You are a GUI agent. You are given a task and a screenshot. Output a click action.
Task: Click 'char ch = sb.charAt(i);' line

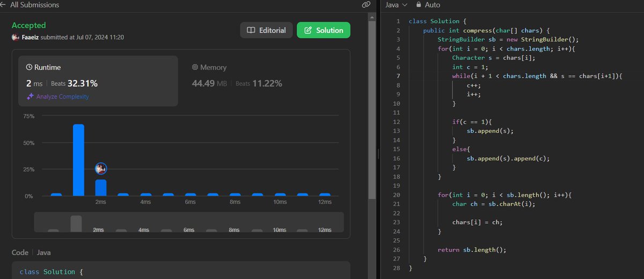pos(494,204)
